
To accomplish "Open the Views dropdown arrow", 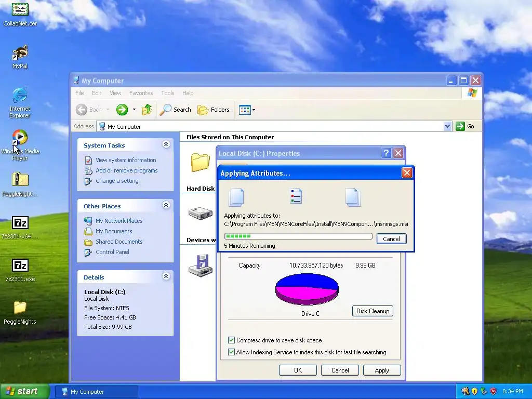I will click(x=254, y=110).
